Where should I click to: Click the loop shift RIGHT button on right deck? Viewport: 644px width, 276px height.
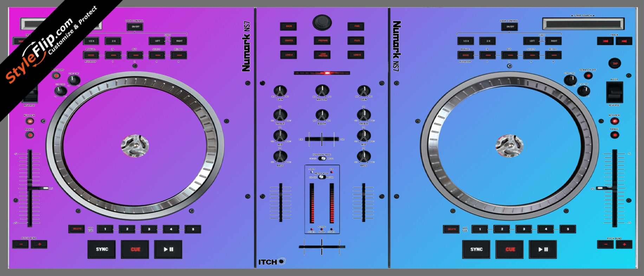tap(553, 41)
